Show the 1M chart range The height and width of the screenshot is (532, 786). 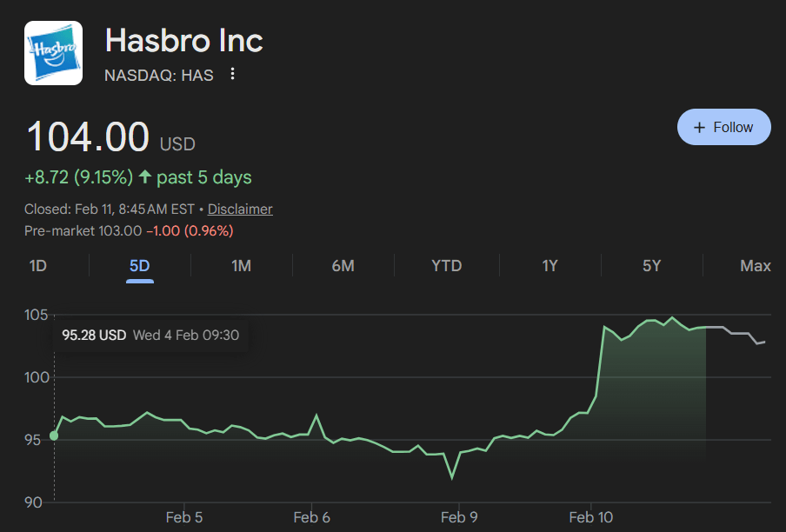pos(241,266)
